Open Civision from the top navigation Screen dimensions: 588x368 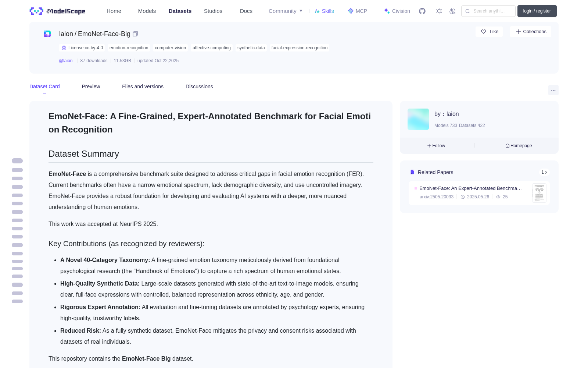point(397,11)
